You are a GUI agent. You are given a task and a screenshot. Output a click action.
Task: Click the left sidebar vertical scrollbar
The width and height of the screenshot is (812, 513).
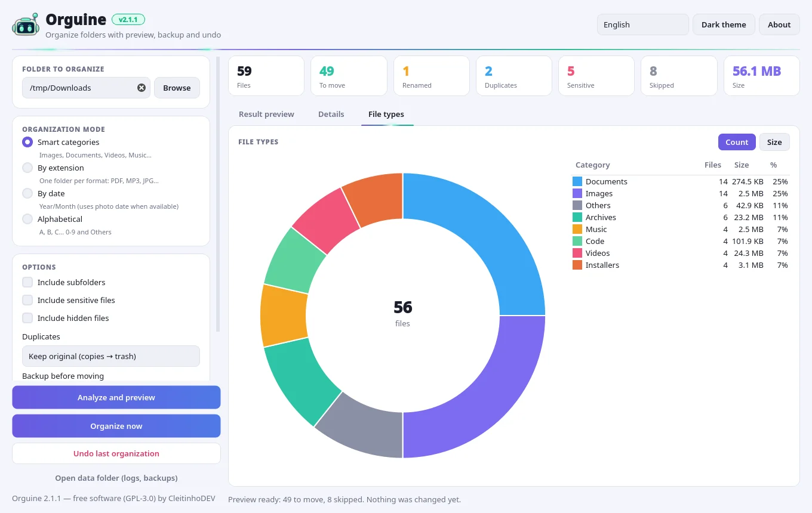[218, 194]
